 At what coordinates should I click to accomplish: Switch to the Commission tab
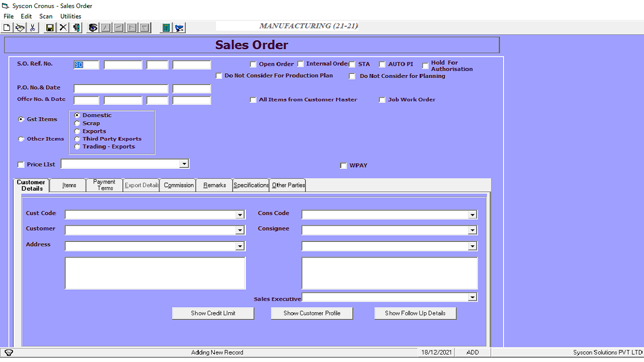179,185
